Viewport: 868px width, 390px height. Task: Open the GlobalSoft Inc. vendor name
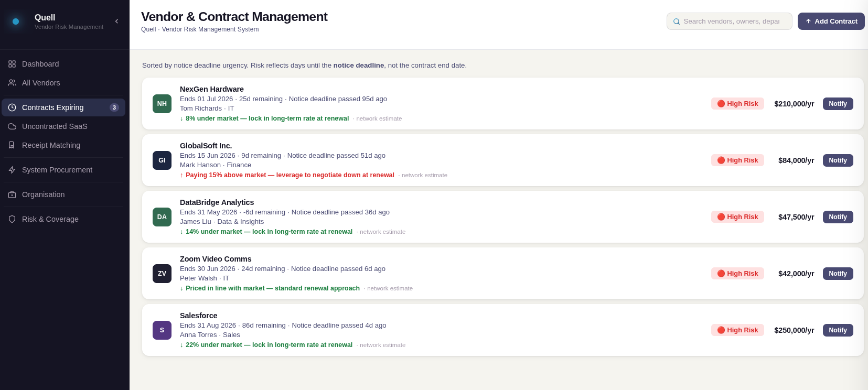pos(206,146)
